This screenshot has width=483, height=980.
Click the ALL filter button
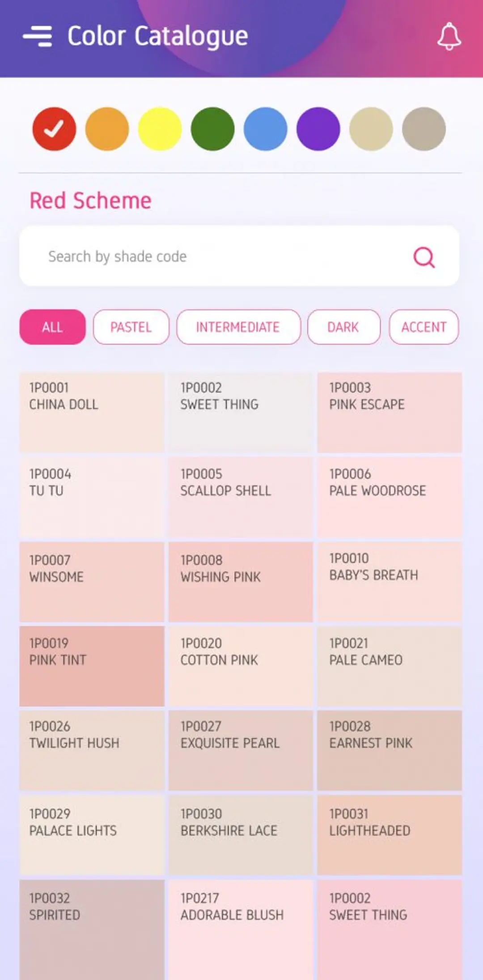click(x=52, y=327)
